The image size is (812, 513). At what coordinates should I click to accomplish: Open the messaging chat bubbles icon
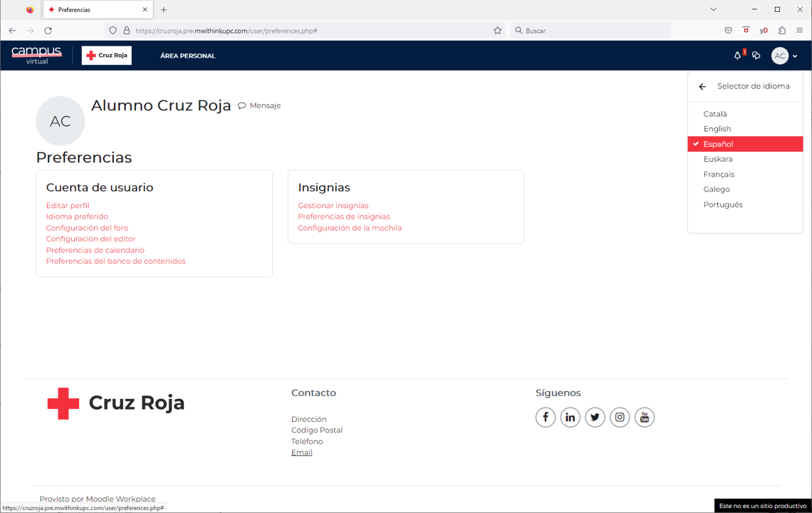(x=756, y=56)
